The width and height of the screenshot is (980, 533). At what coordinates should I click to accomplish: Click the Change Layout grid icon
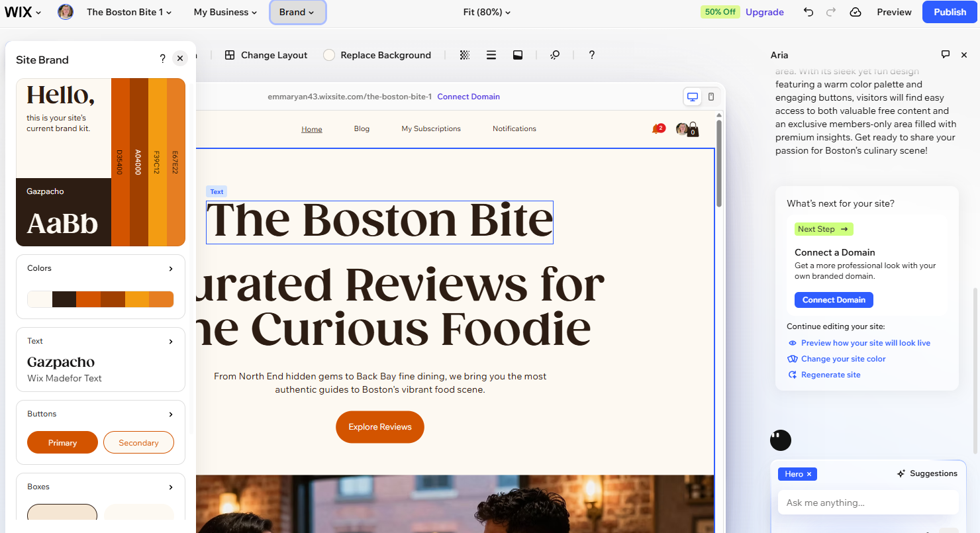click(x=230, y=55)
